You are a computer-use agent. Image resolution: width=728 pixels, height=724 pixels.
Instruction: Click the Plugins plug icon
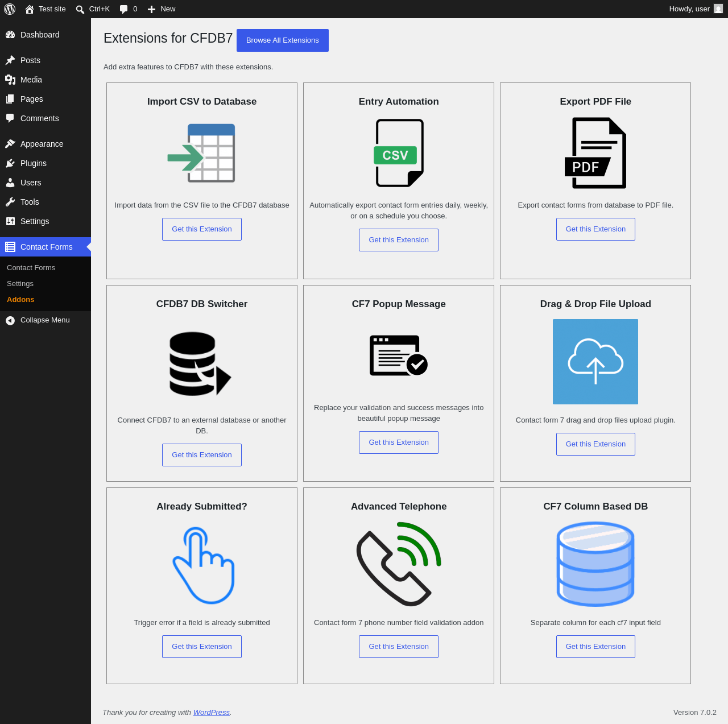tap(10, 163)
